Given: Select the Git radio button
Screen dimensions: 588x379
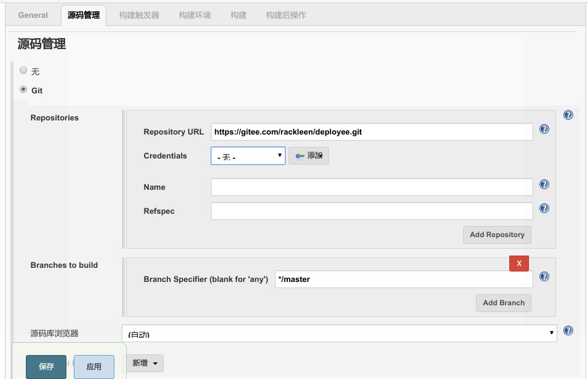Looking at the screenshot, I should pyautogui.click(x=23, y=89).
